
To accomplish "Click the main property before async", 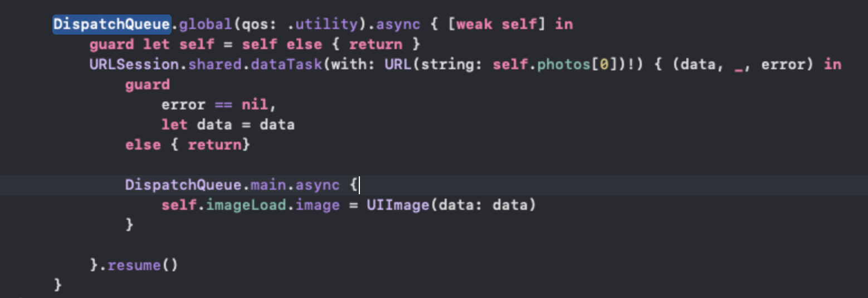I will [269, 185].
